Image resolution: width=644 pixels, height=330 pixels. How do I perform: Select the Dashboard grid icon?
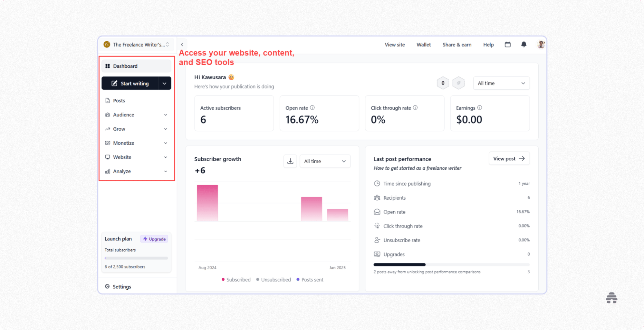108,66
